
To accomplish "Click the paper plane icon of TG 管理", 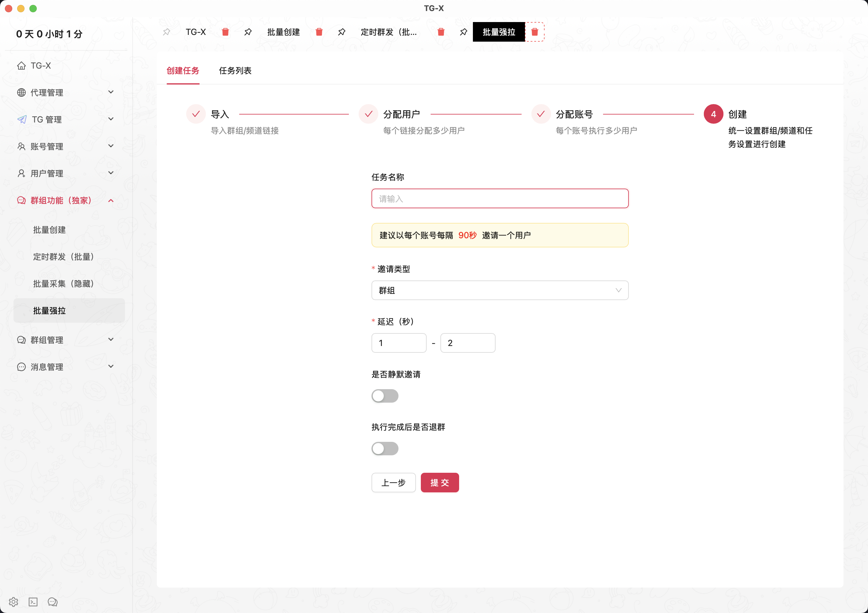I will coord(22,119).
